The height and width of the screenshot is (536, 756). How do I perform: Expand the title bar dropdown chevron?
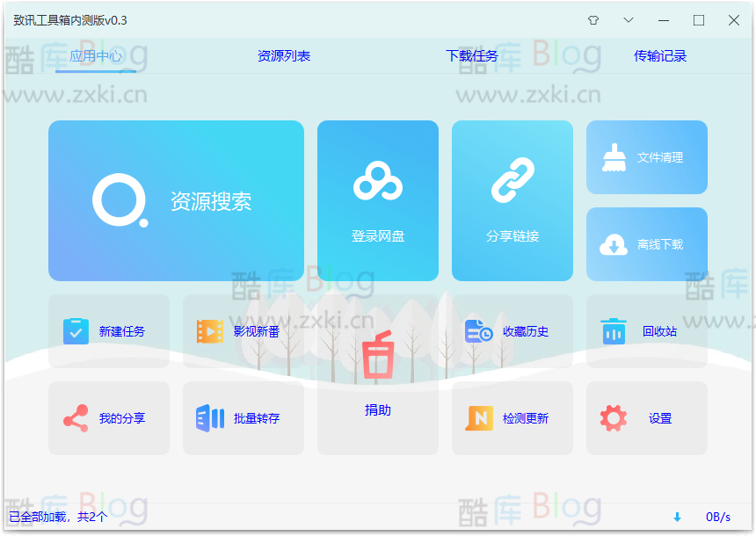point(628,18)
